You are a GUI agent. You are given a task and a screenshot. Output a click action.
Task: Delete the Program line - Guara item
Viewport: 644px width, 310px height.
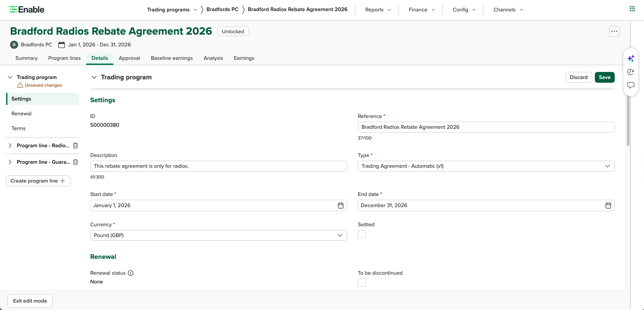pyautogui.click(x=76, y=162)
